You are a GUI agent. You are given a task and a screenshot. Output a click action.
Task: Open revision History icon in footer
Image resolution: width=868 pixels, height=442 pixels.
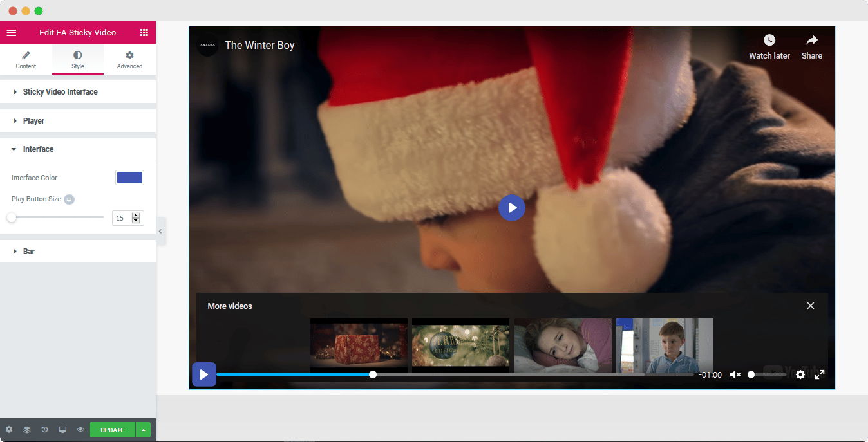pyautogui.click(x=44, y=429)
